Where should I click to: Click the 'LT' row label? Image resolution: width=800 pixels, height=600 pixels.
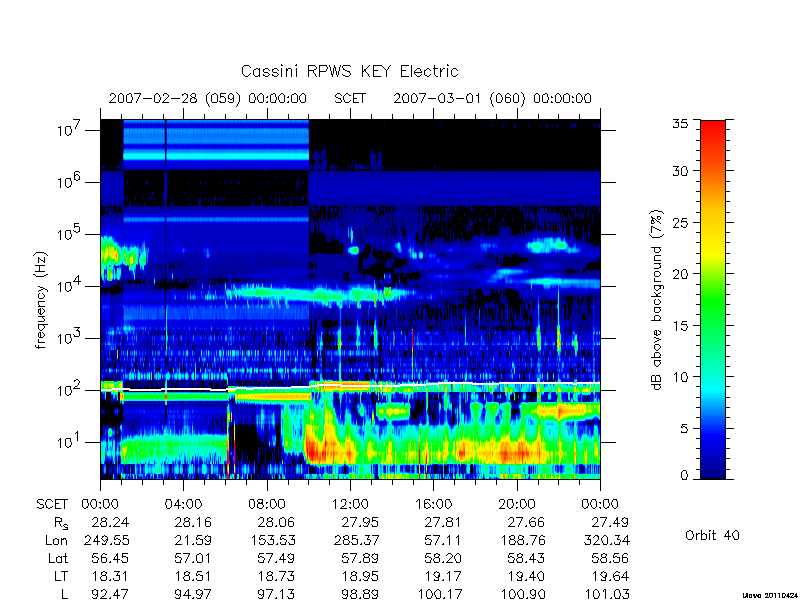61,576
